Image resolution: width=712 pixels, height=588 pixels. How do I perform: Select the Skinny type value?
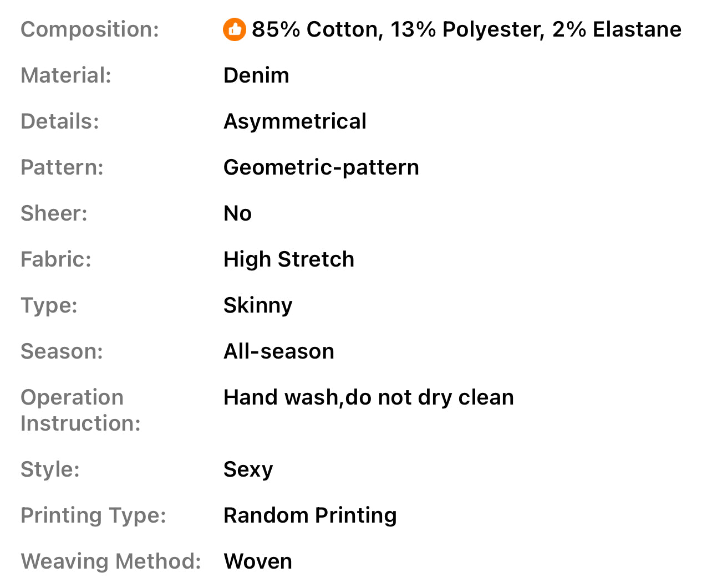click(x=258, y=305)
